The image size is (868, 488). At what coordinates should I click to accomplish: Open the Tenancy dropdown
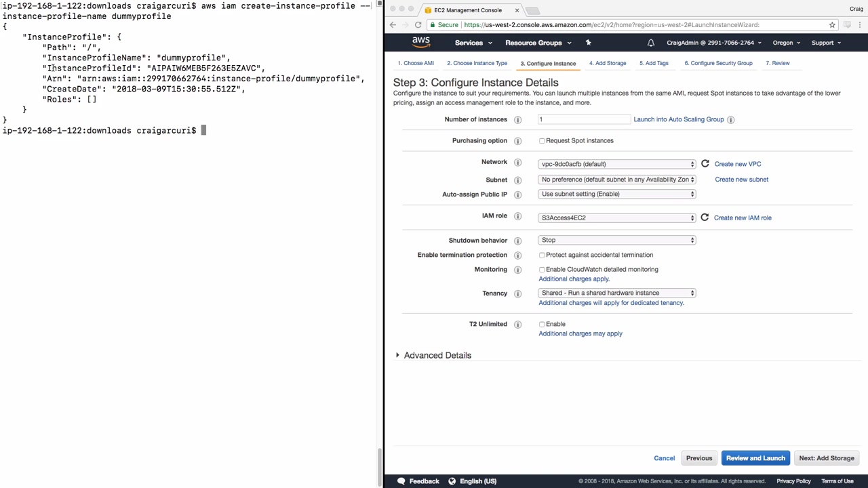[x=617, y=293]
